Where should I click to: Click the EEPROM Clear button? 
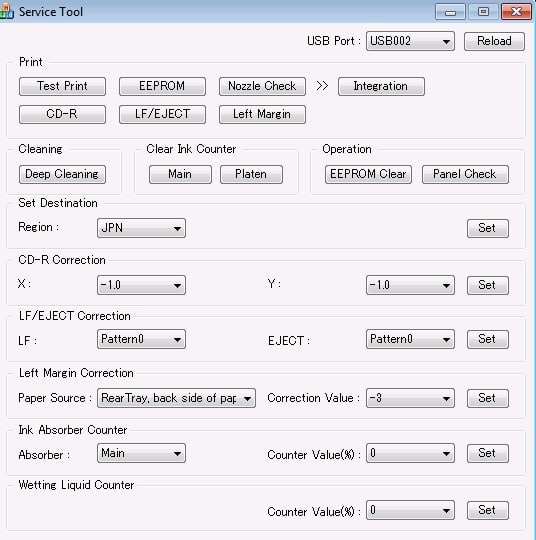tap(368, 174)
